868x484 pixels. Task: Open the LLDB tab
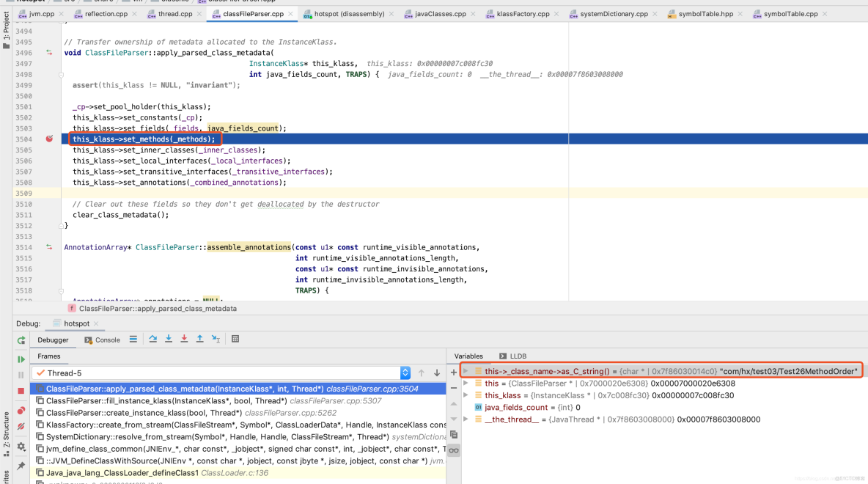(517, 356)
